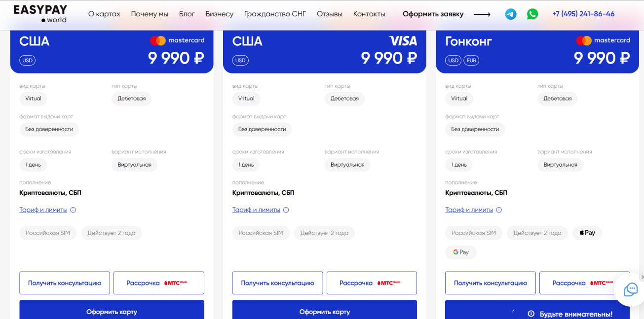The image size is (644, 319).
Task: Click info icon beside first Тариф и лимиты
Action: [73, 210]
